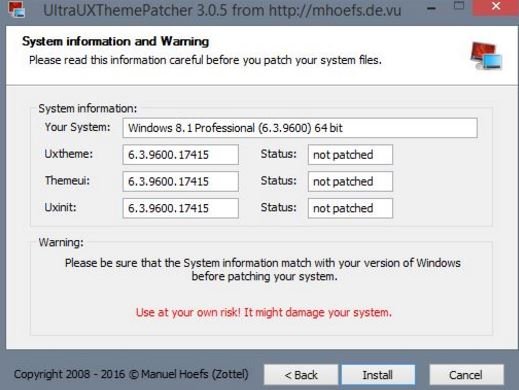Close the UltraUXThemePatcher window
Image resolution: width=519 pixels, height=390 pixels.
[x=496, y=7]
